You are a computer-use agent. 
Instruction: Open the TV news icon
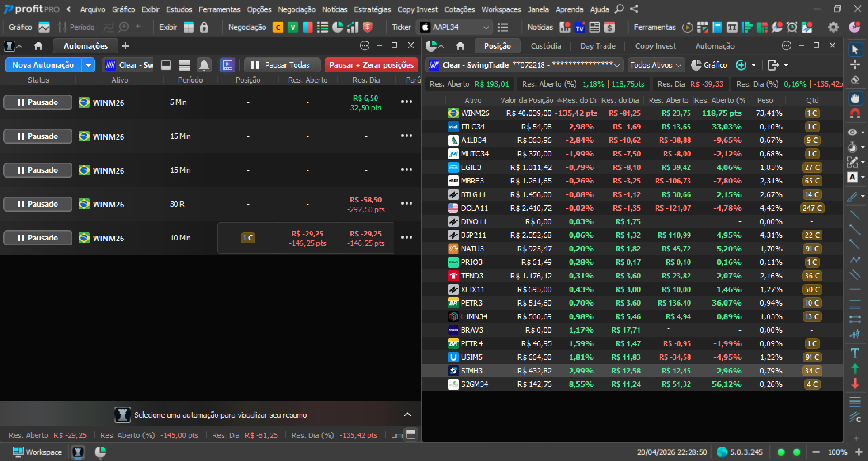pyautogui.click(x=580, y=27)
